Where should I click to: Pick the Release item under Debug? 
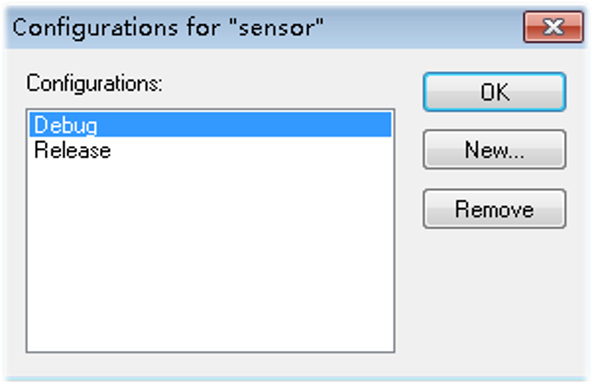coord(210,150)
